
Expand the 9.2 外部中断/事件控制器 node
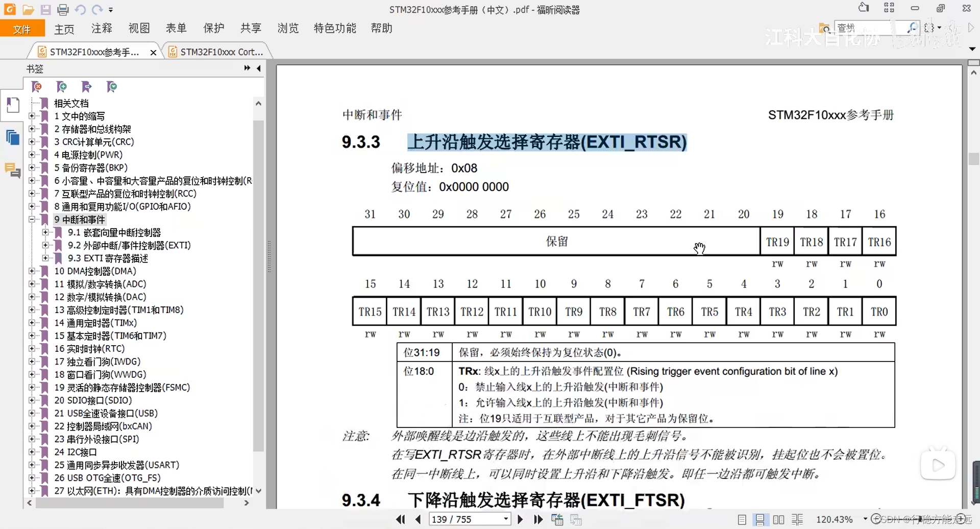(x=45, y=245)
